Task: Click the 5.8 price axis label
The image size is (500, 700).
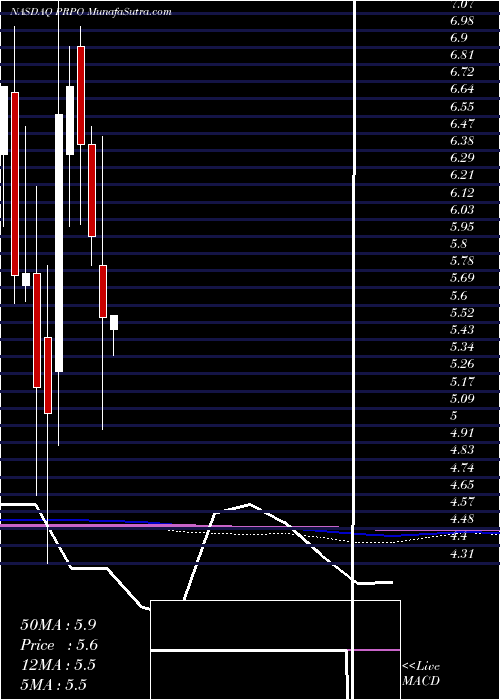Action: click(458, 244)
